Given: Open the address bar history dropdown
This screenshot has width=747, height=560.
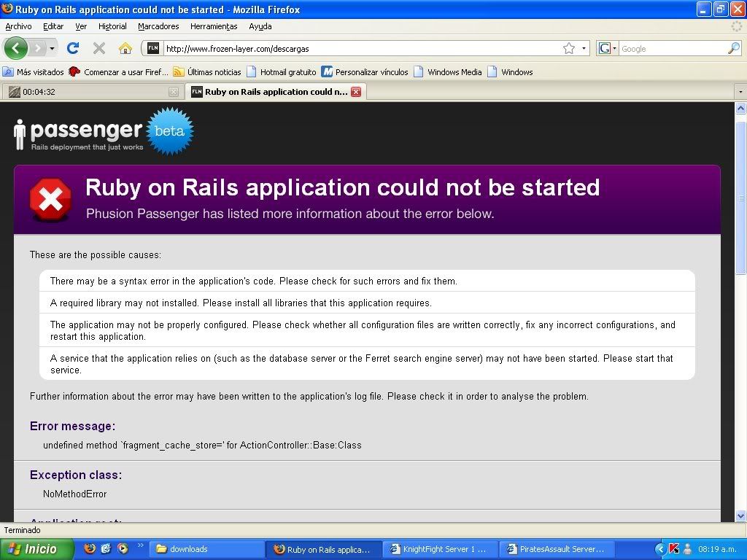Looking at the screenshot, I should [x=584, y=48].
